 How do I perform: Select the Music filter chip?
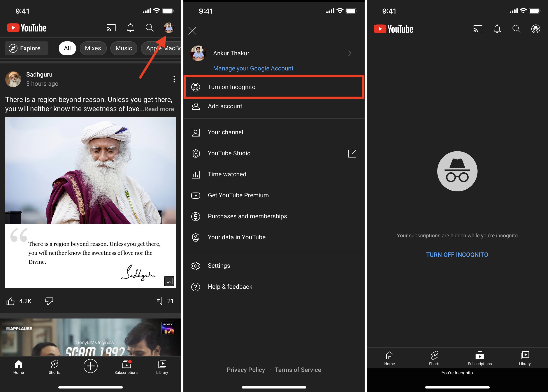click(x=124, y=48)
